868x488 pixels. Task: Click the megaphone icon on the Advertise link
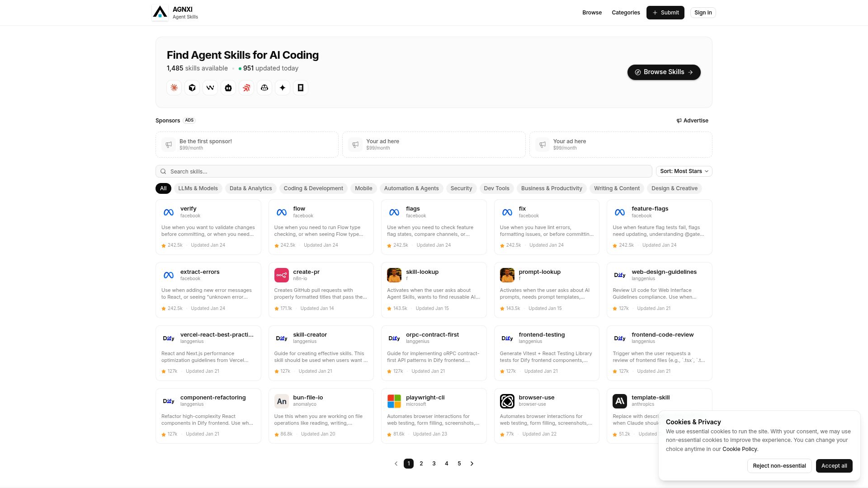click(679, 121)
